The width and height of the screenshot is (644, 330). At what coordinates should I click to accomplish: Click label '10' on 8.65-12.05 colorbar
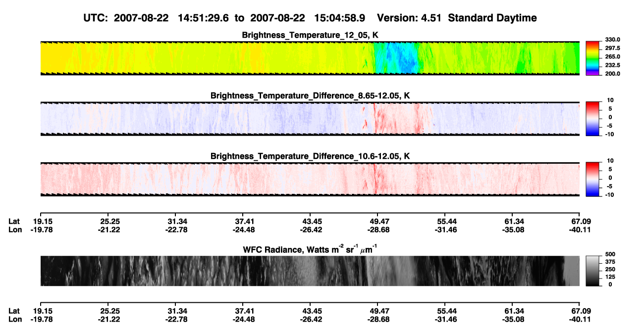tap(611, 100)
